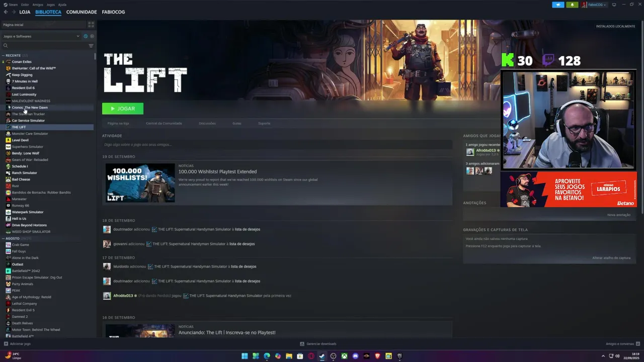This screenshot has width=644, height=362.
Task: Open Steam announcements megaphone button
Action: [x=558, y=5]
